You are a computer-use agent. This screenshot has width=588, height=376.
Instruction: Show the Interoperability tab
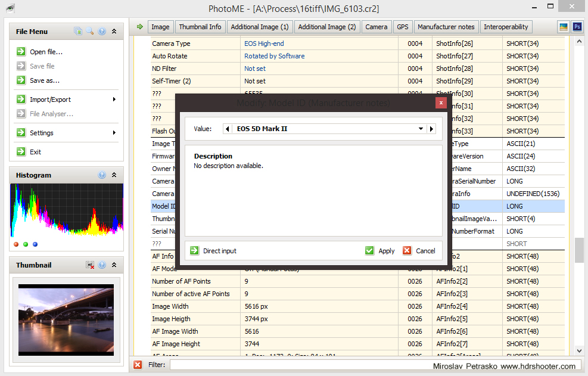tap(506, 27)
